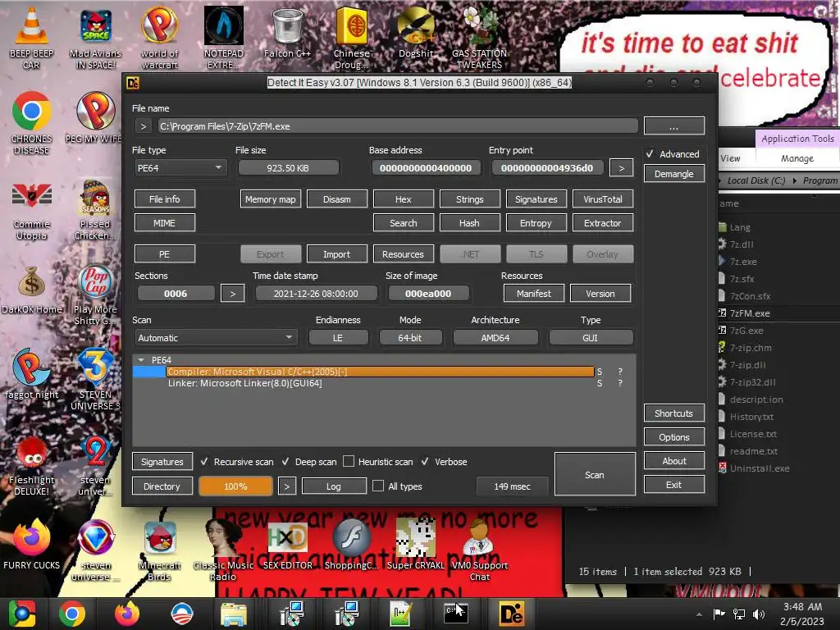Image resolution: width=840 pixels, height=630 pixels.
Task: Click the Demangle button
Action: 674,174
